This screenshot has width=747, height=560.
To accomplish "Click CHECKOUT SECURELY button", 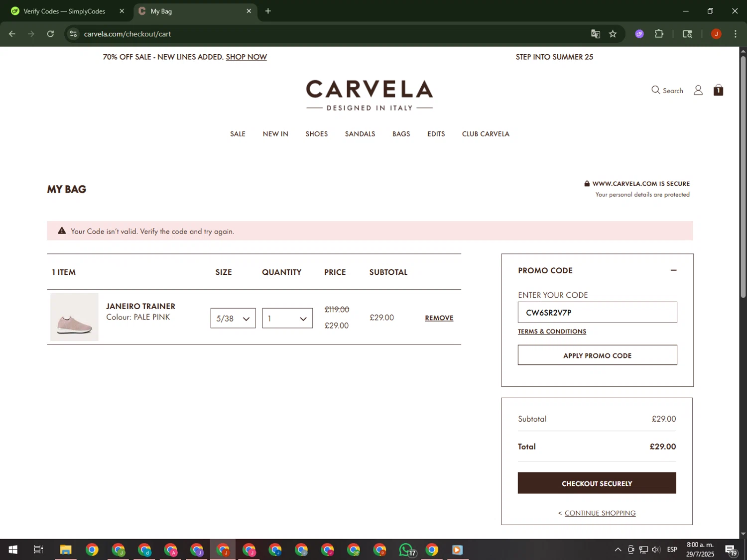I will click(597, 483).
